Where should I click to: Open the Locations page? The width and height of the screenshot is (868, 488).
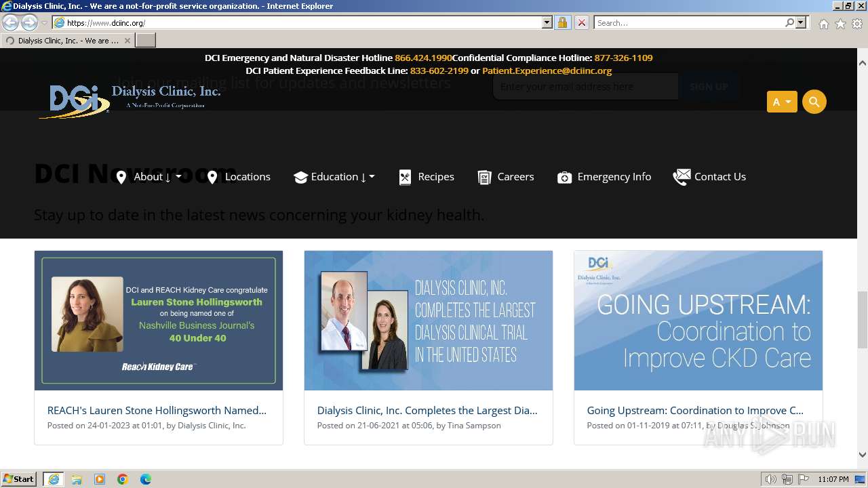pyautogui.click(x=248, y=177)
